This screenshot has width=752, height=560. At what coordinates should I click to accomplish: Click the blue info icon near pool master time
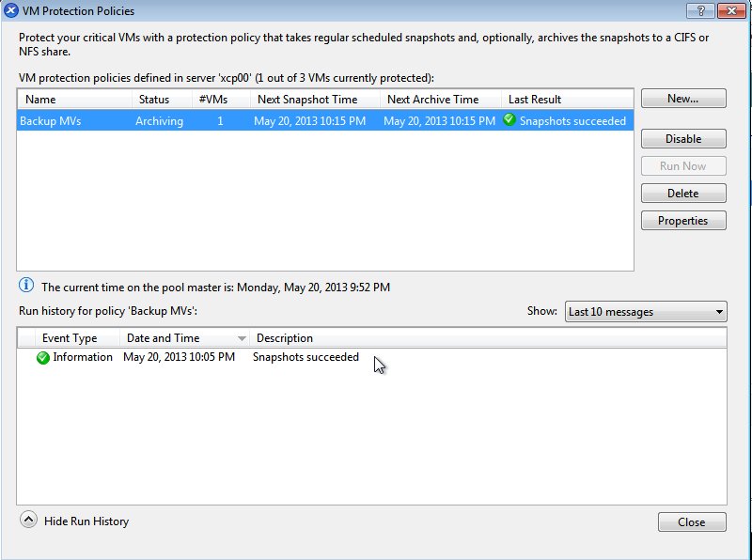[26, 286]
